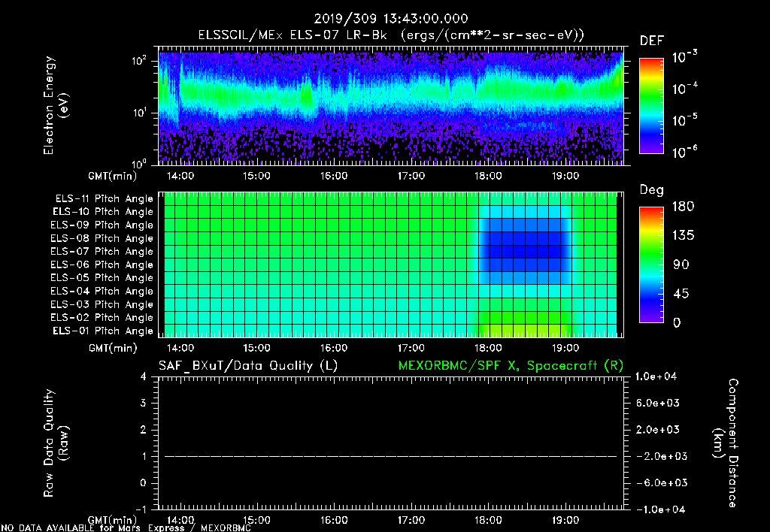The width and height of the screenshot is (770, 532).
Task: Click the 135 value on Deg scale
Action: (x=683, y=236)
